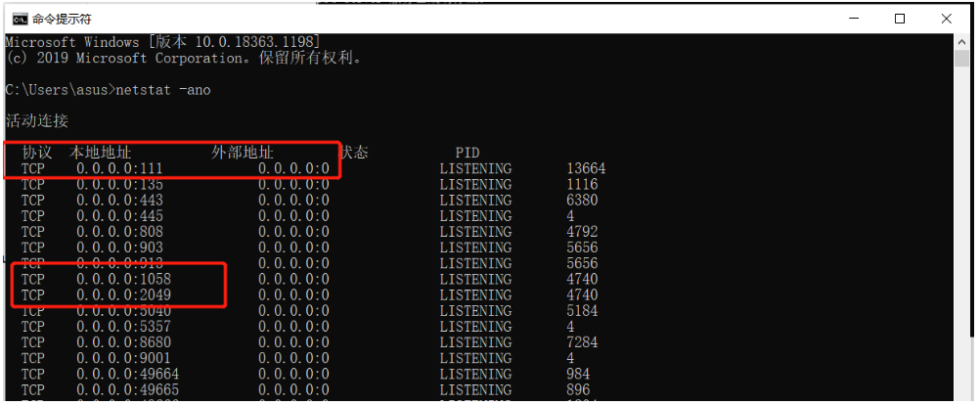Click TCP protocol in the port 808 row
Screen dimensions: 980x405
pos(33,232)
